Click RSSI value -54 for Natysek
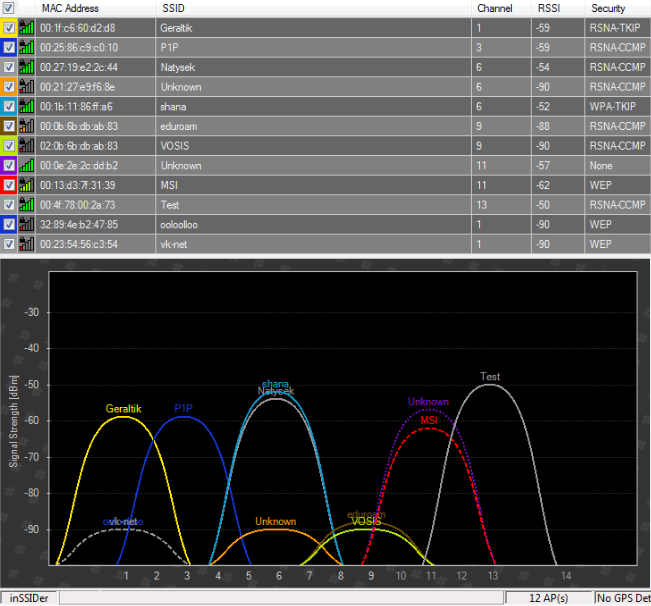 click(x=543, y=67)
